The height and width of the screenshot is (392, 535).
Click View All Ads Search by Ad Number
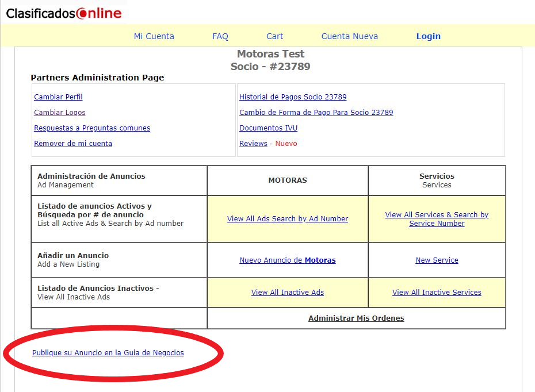click(x=288, y=219)
